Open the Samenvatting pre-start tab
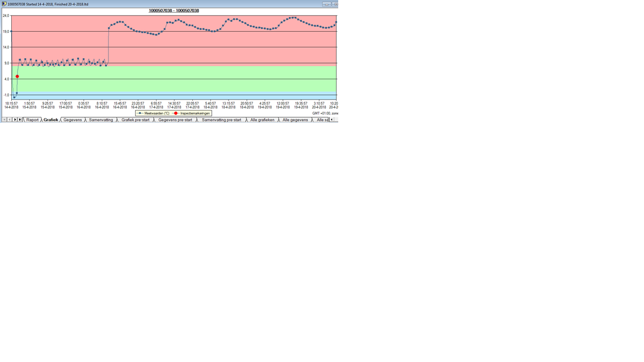The image size is (644, 362). coord(221,120)
